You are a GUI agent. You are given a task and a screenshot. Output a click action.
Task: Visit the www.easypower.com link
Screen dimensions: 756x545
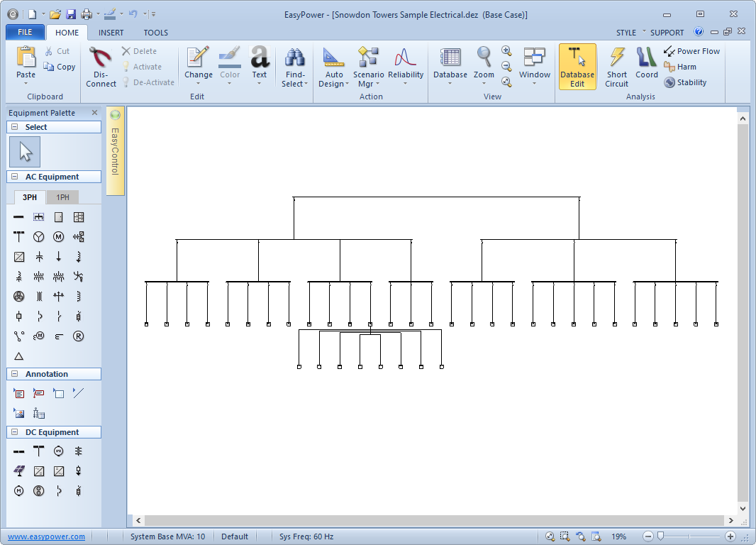46,536
